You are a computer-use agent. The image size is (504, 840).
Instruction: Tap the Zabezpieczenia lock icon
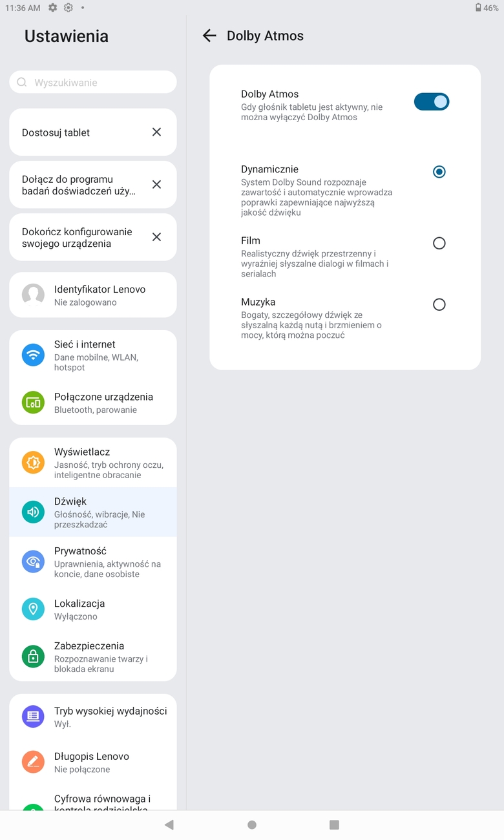coord(33,656)
